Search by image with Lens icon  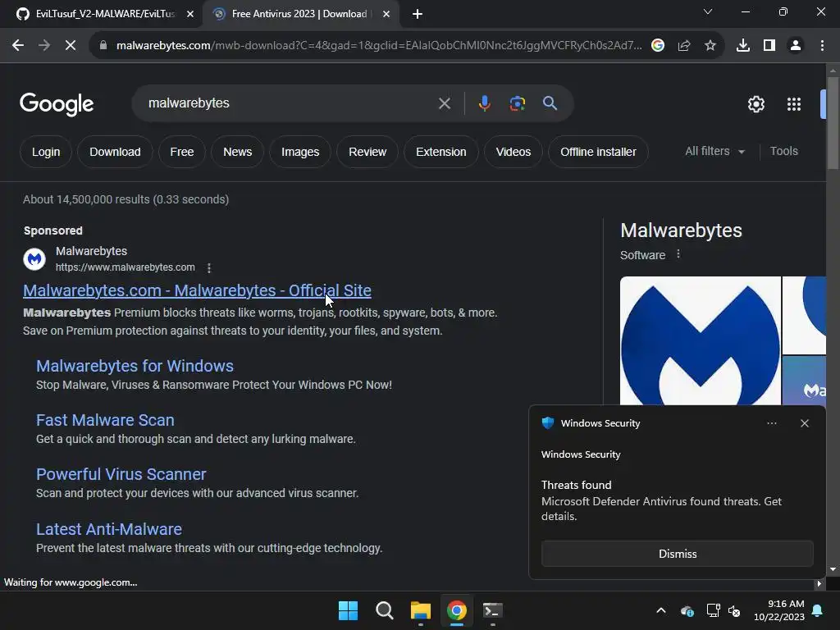pyautogui.click(x=518, y=103)
